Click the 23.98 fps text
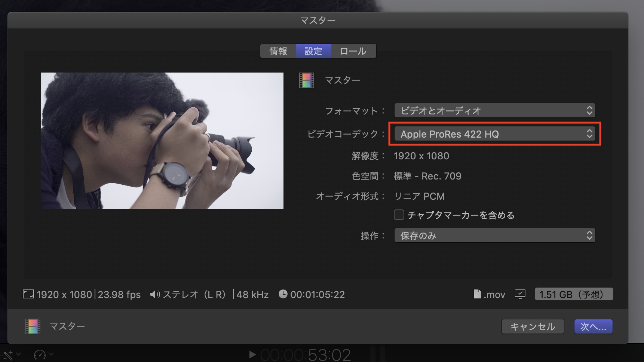The width and height of the screenshot is (644, 362). tap(119, 295)
